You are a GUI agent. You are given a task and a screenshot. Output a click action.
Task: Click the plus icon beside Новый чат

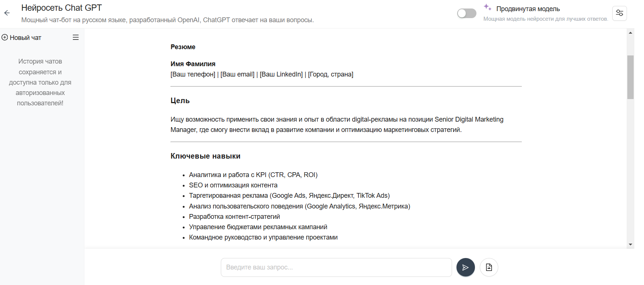pos(5,37)
